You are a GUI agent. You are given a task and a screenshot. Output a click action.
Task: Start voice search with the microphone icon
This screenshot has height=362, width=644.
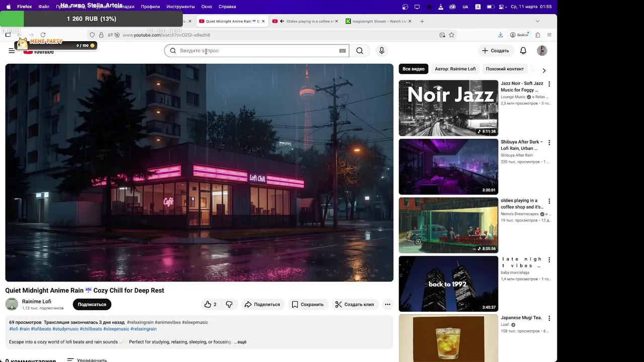[382, 50]
